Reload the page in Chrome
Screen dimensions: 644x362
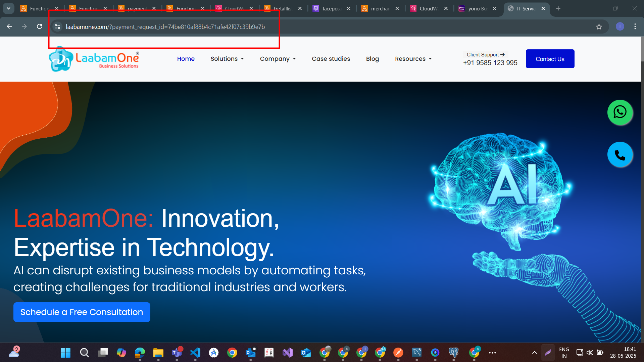pos(39,27)
